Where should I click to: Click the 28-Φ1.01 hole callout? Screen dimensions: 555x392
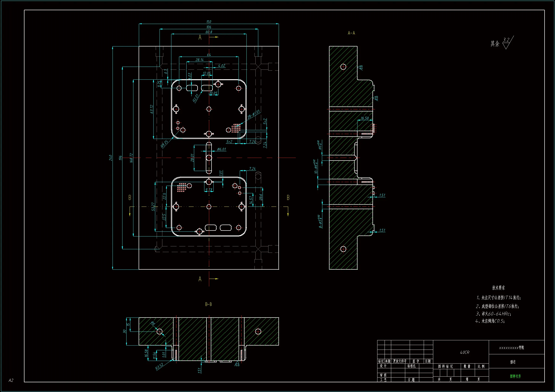point(253,114)
